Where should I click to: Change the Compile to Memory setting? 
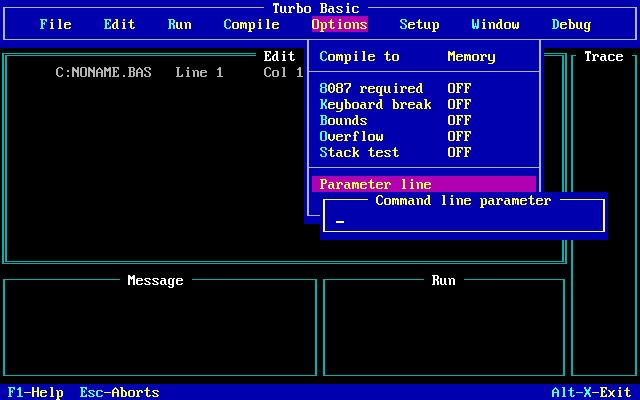424,56
